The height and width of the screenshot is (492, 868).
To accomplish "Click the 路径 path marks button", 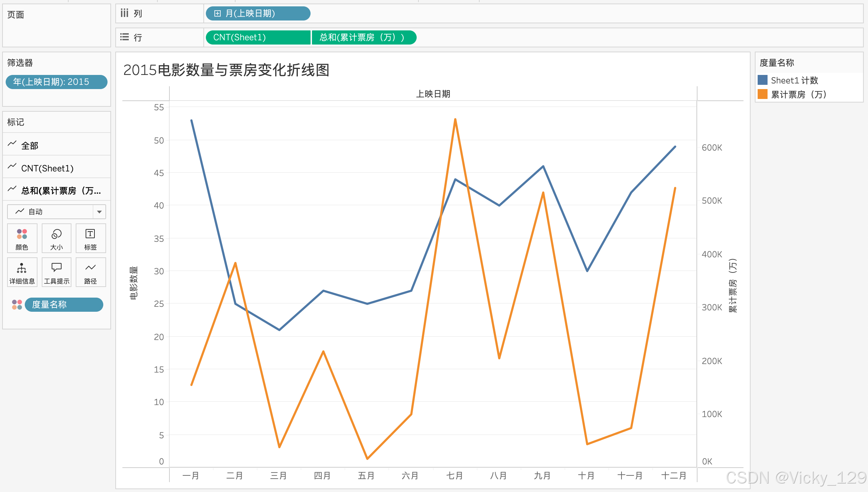I will point(91,272).
